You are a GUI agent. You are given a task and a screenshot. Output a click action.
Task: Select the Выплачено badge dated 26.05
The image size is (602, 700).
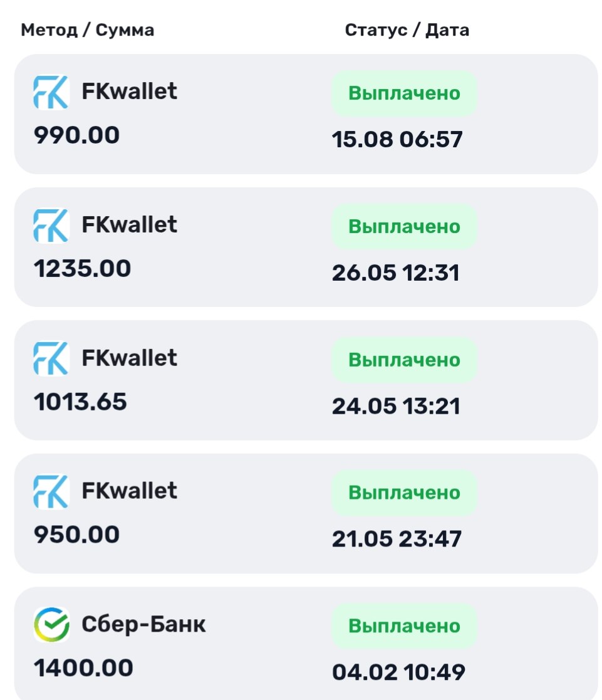[x=404, y=227]
